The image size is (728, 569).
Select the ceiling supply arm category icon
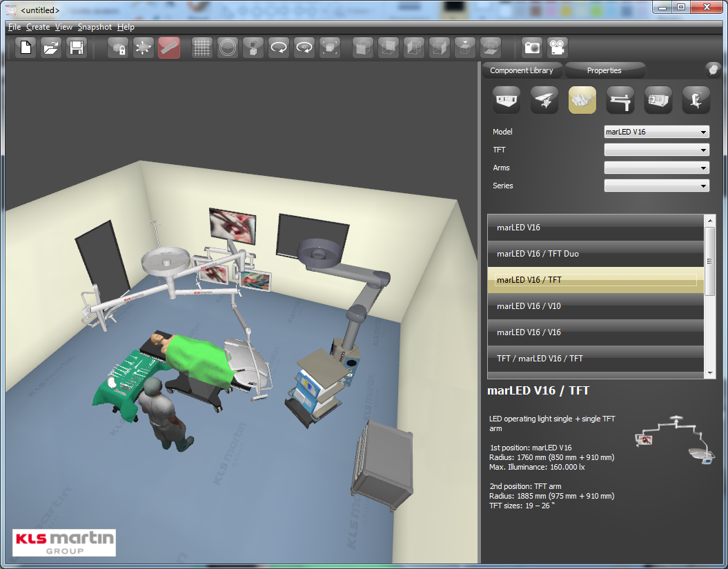[x=620, y=101]
